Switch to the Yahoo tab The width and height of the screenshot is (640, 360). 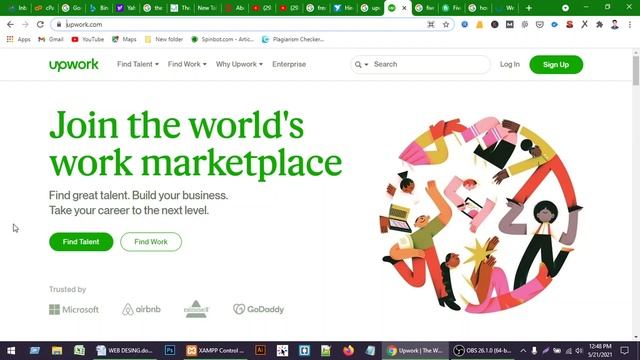point(126,8)
